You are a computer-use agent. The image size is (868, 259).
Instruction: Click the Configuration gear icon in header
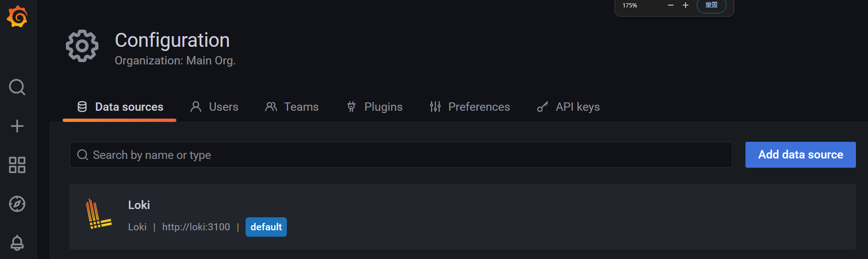click(82, 46)
